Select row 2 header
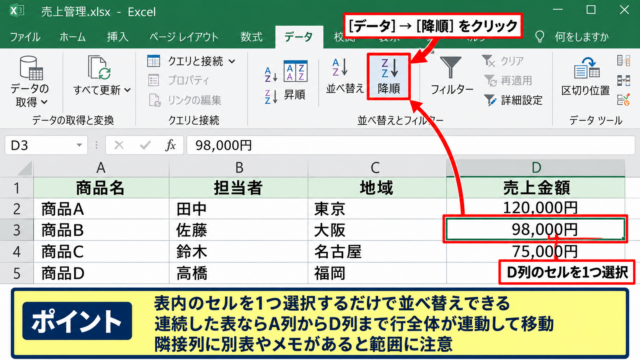Image resolution: width=640 pixels, height=360 pixels. 16,209
